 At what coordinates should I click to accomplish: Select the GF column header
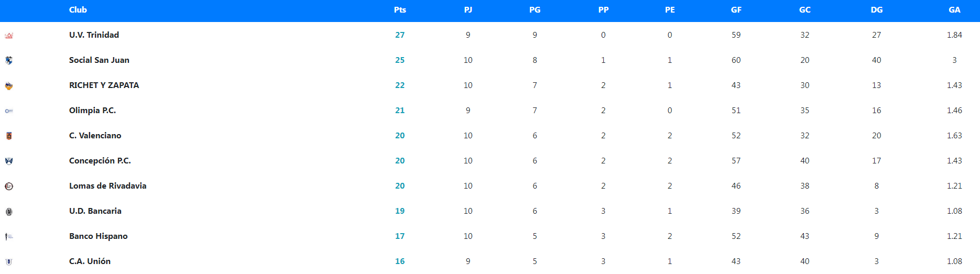736,10
